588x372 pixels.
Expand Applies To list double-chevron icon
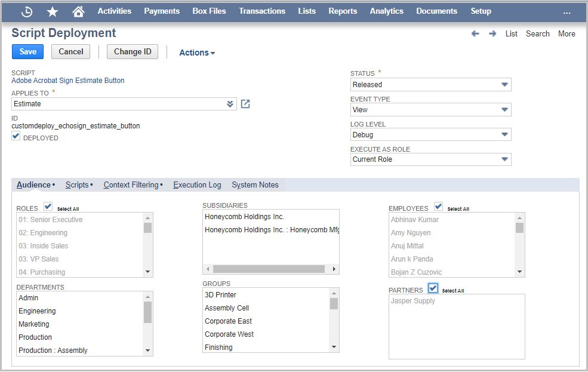click(x=230, y=104)
